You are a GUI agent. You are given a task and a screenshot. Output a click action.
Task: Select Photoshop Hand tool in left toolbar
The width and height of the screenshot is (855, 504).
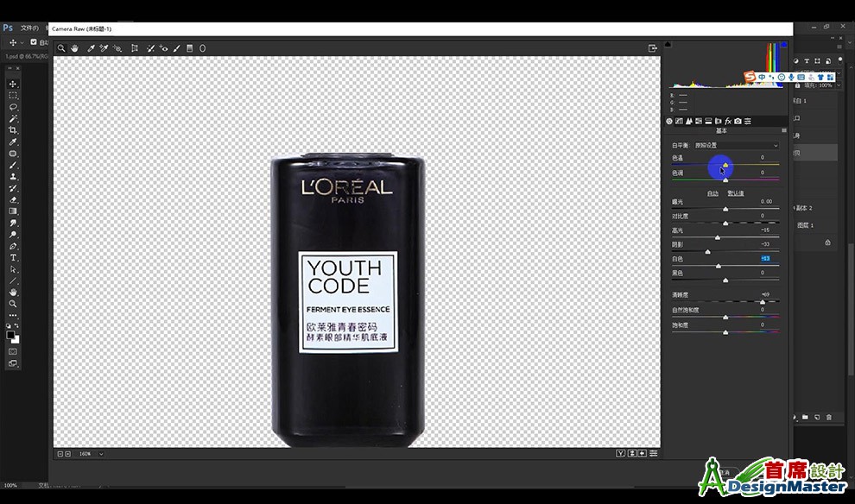coord(13,293)
